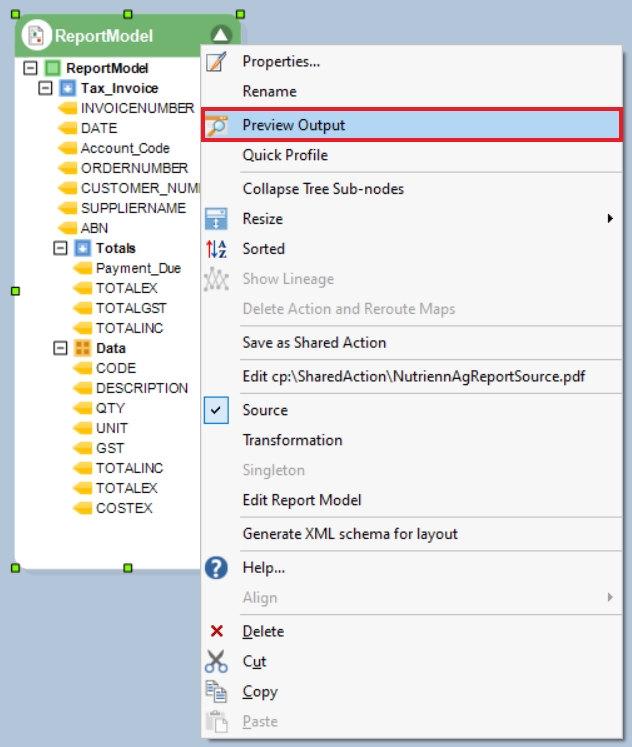Click the Properties pencil icon
The width and height of the screenshot is (632, 747).
point(216,62)
